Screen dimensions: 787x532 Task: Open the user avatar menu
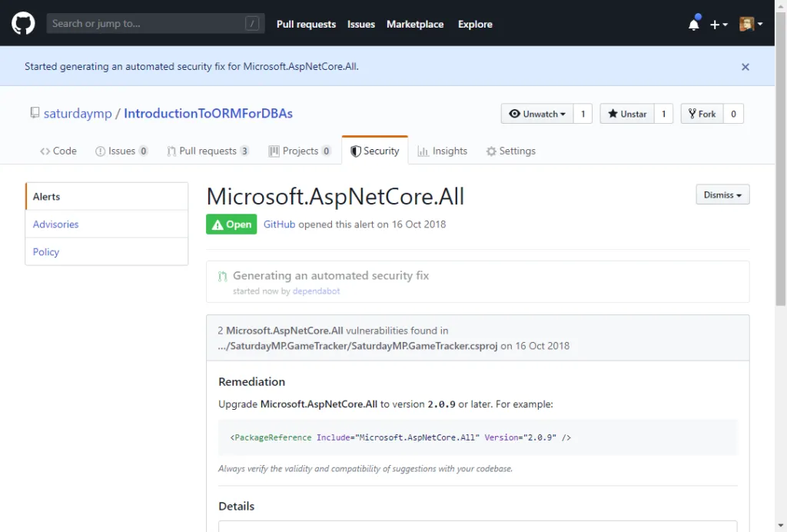(751, 24)
